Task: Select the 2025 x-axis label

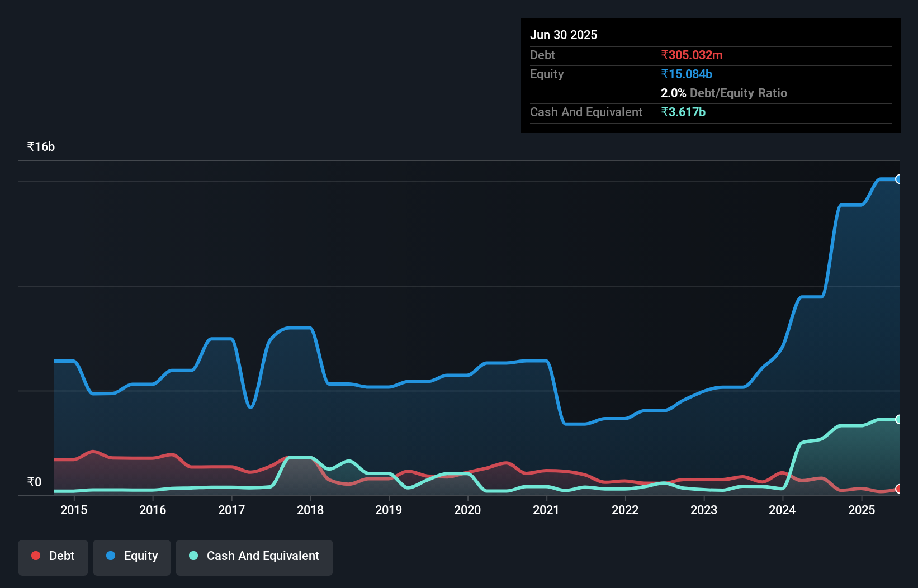Action: 862,510
